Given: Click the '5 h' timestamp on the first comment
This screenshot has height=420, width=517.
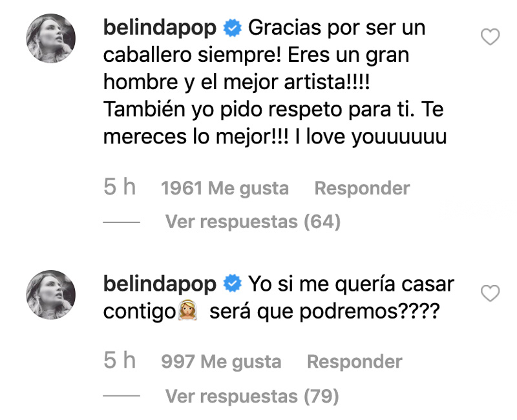Looking at the screenshot, I should (x=120, y=188).
